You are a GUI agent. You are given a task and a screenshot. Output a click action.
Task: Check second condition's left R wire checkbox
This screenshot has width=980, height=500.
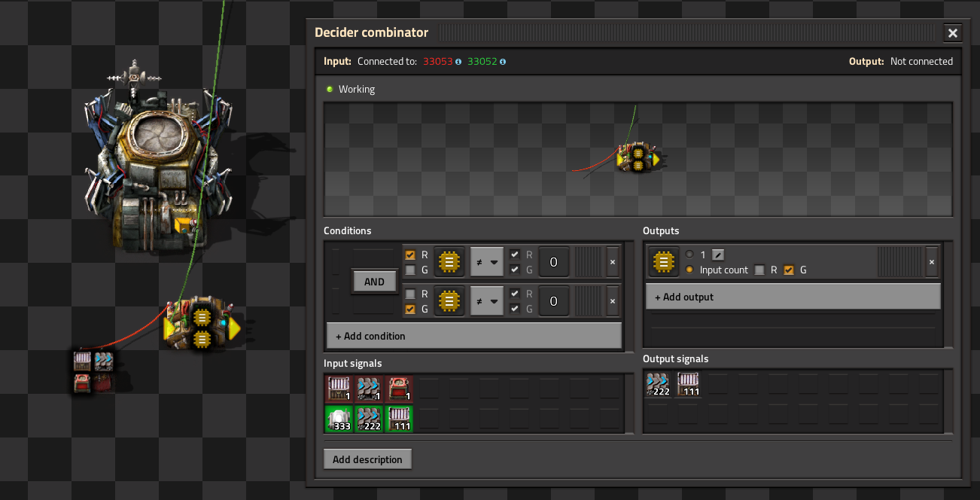pos(410,294)
